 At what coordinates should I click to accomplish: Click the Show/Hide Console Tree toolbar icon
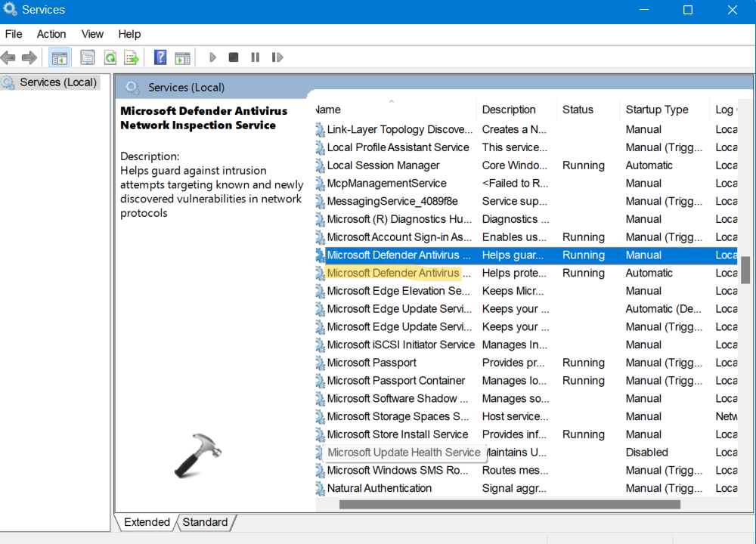click(60, 57)
